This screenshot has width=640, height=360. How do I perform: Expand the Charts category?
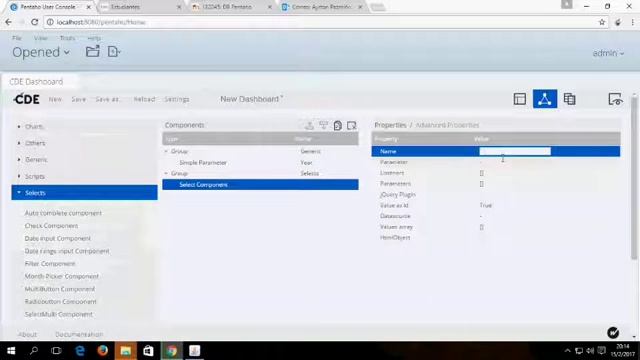pyautogui.click(x=33, y=127)
